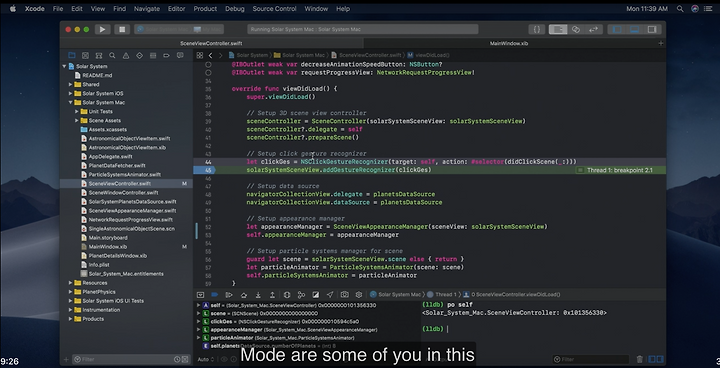The image size is (720, 368).
Task: Open the Code Snippets library button with braces
Action: [536, 29]
